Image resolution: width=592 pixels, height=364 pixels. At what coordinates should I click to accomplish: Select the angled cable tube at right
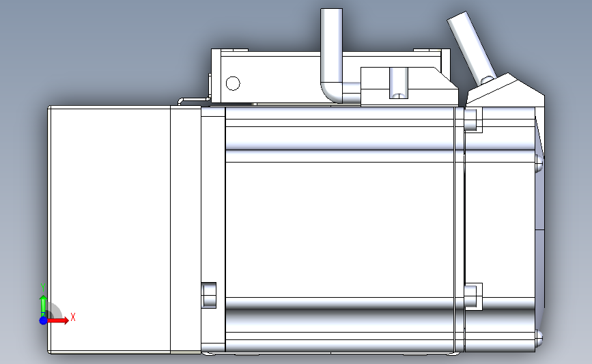click(471, 47)
